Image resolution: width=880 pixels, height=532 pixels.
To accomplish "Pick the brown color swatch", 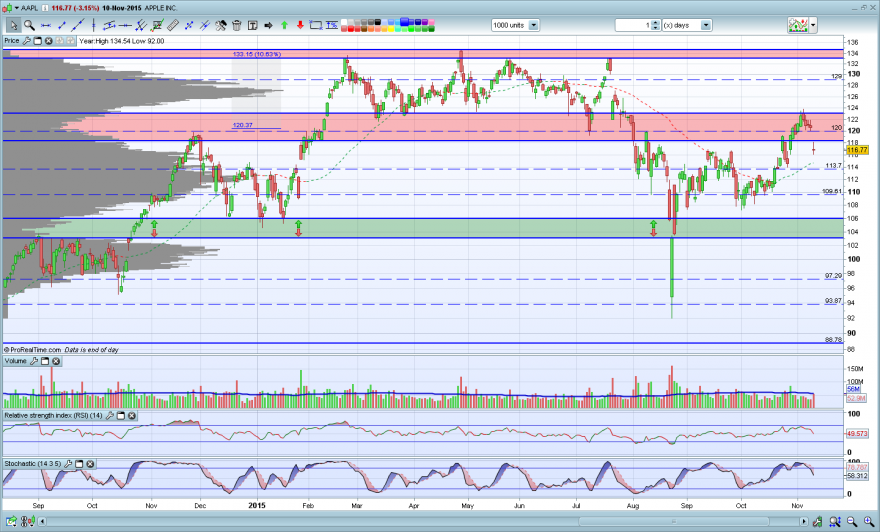I will pos(364,28).
